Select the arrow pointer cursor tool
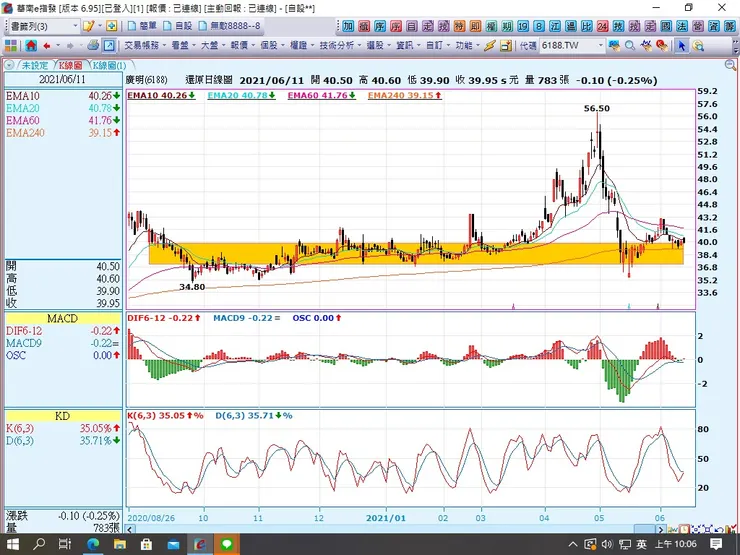Image resolution: width=740 pixels, height=555 pixels. (x=681, y=46)
